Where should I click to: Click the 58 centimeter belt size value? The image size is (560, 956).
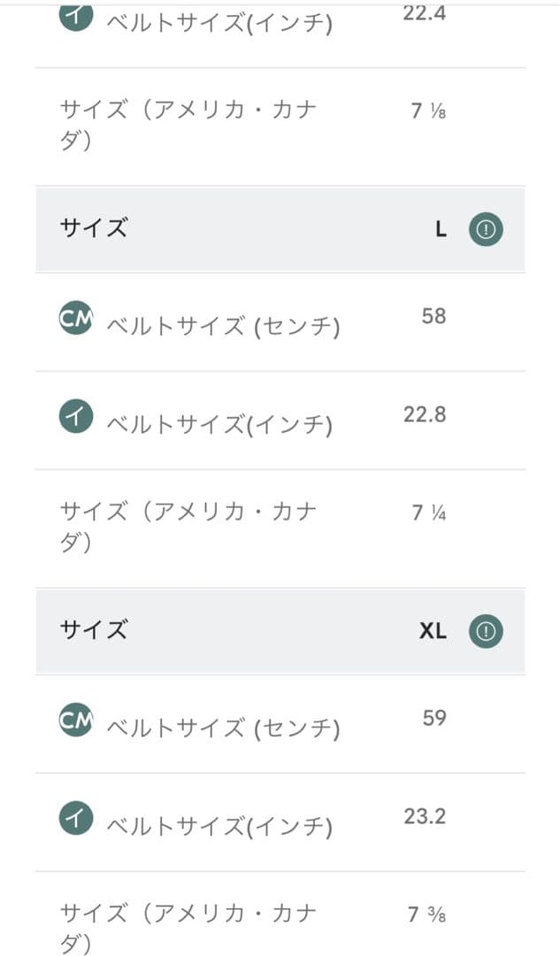tap(433, 316)
